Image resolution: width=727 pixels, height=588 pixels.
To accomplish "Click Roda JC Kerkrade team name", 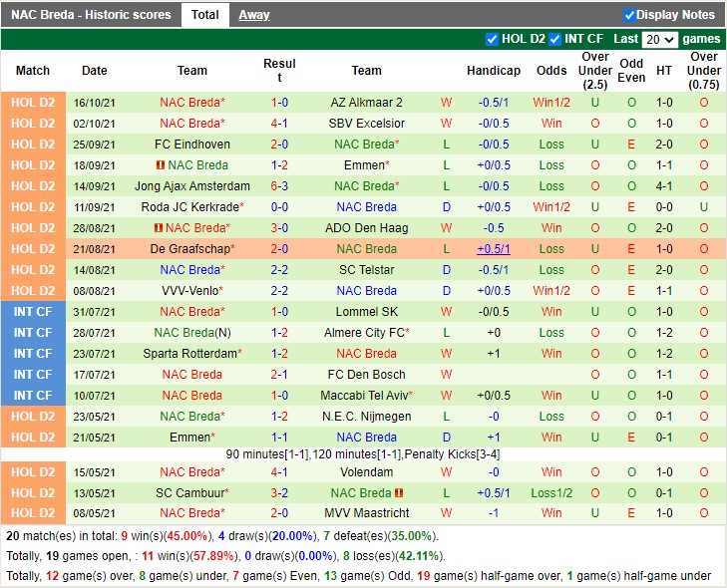I will coord(190,206).
